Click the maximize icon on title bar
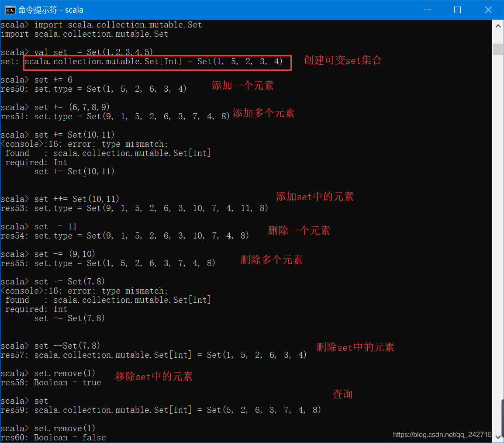Viewport: 504px width, 443px height. pyautogui.click(x=457, y=10)
